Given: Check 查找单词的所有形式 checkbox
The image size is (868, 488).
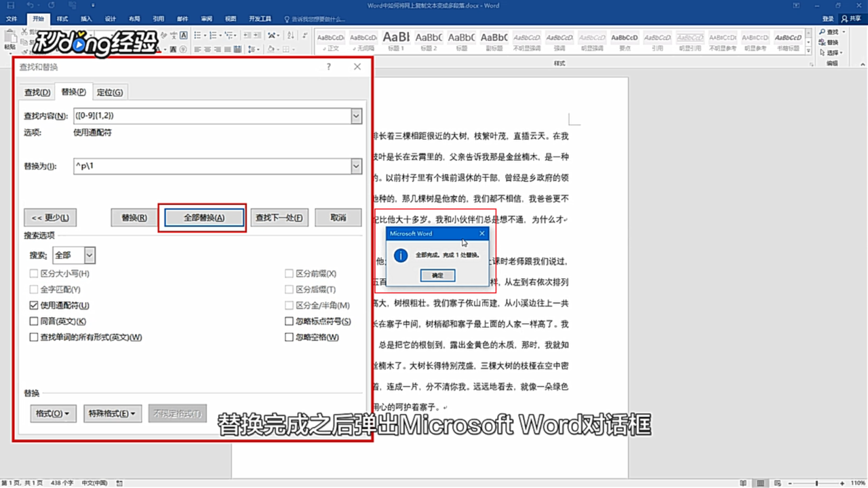Looking at the screenshot, I should pyautogui.click(x=34, y=337).
